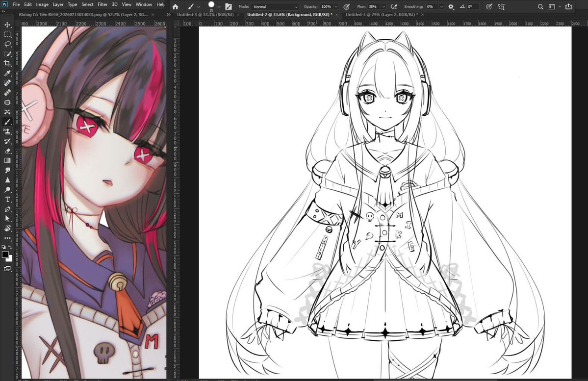Open the background color picker
588x381 pixels.
[x=10, y=259]
